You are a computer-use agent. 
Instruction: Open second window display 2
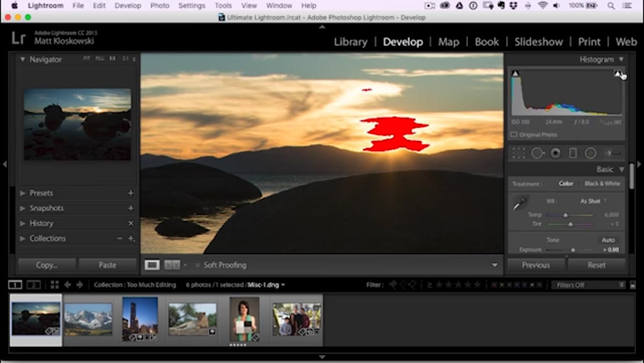click(x=33, y=285)
